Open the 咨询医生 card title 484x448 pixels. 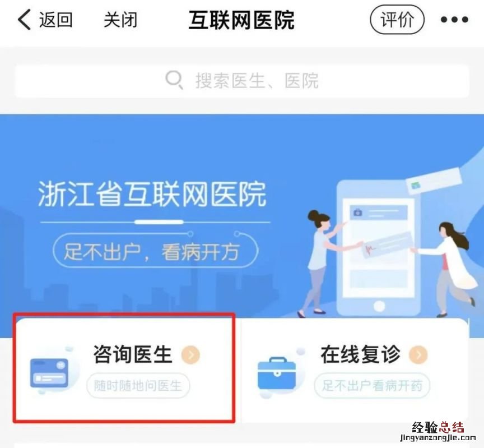pyautogui.click(x=133, y=354)
